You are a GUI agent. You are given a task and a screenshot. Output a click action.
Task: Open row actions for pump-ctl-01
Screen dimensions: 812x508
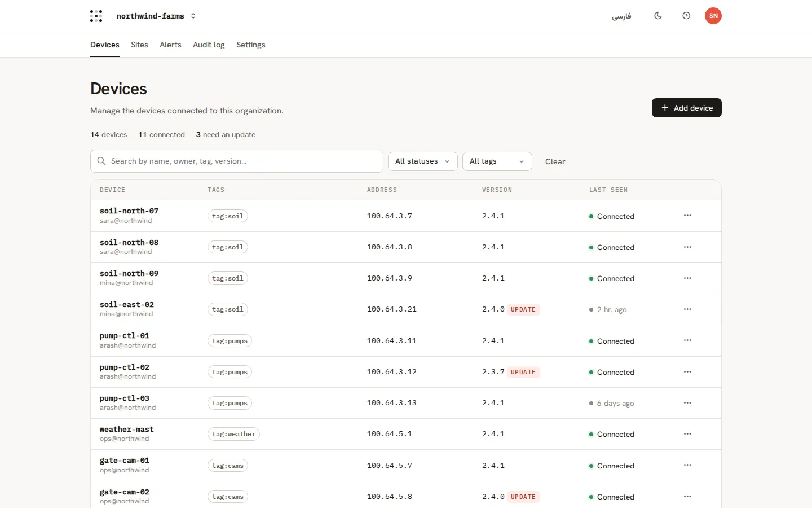[x=687, y=340]
